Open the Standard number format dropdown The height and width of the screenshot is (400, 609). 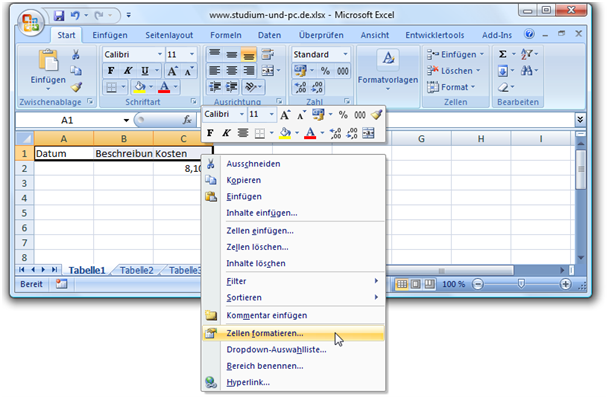345,54
